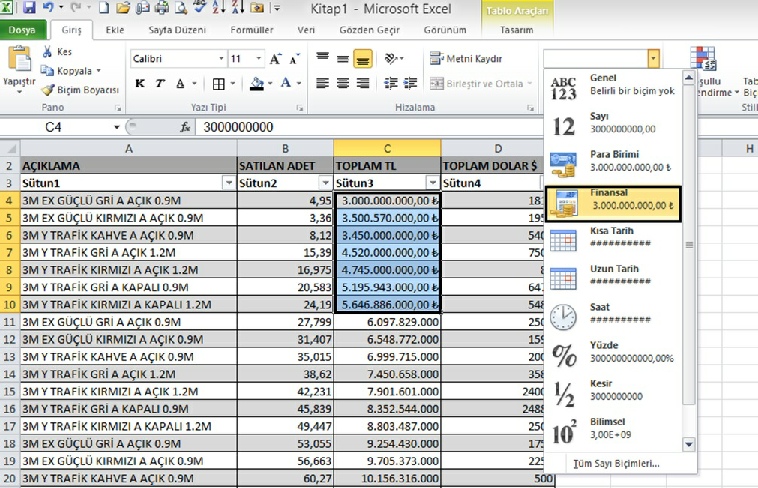
Task: Open the Sütun3 filter dropdown
Action: point(433,183)
